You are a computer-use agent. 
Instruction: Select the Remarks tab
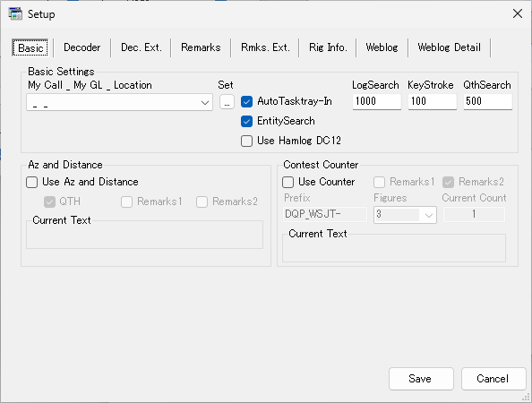pyautogui.click(x=201, y=47)
